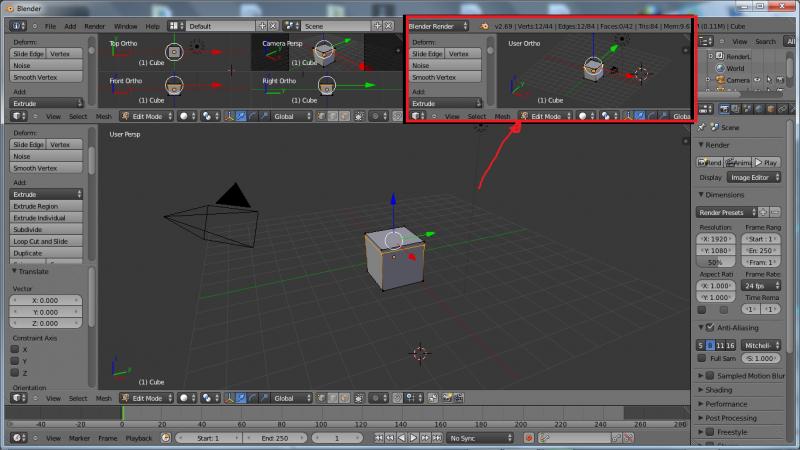Select translate manipulator in User Persp header
Image resolution: width=800 pixels, height=450 pixels.
241,398
